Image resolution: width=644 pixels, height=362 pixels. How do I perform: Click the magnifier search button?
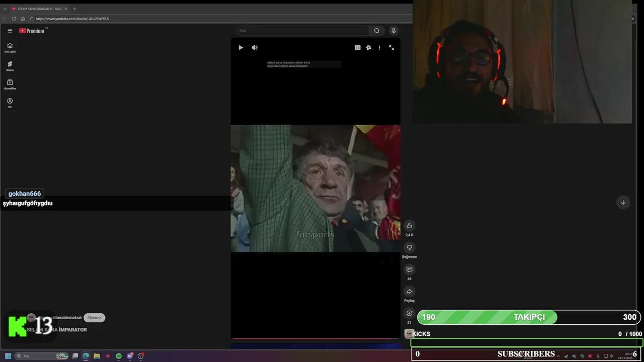(x=377, y=31)
